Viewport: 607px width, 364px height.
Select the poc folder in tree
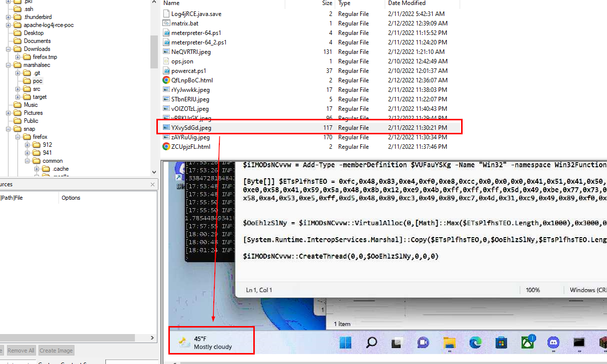pos(37,81)
